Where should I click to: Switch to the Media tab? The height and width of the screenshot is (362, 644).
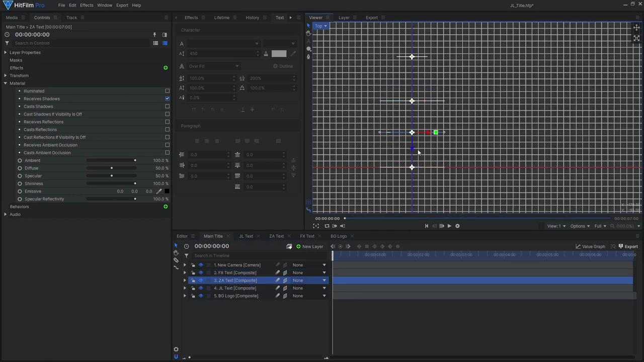12,18
